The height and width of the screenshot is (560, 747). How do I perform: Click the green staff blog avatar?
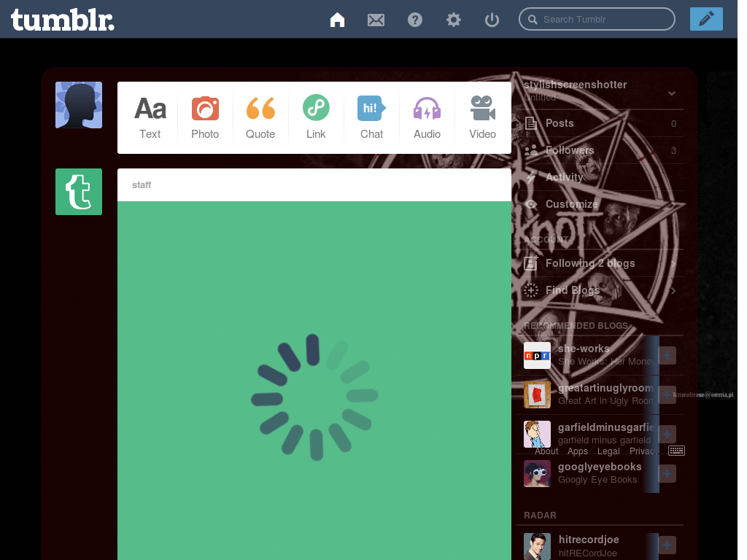79,192
